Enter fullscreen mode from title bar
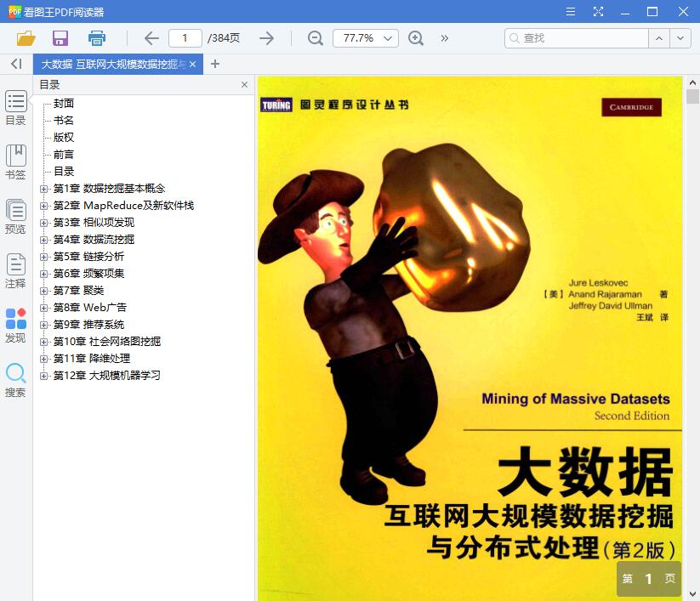 tap(598, 12)
